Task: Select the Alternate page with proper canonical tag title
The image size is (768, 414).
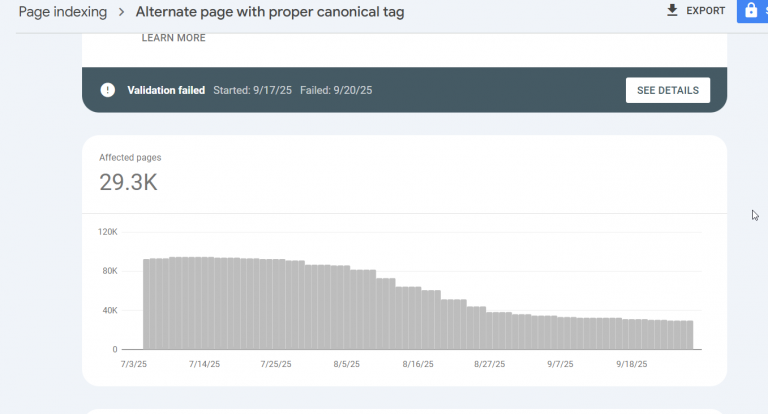Action: pos(270,12)
